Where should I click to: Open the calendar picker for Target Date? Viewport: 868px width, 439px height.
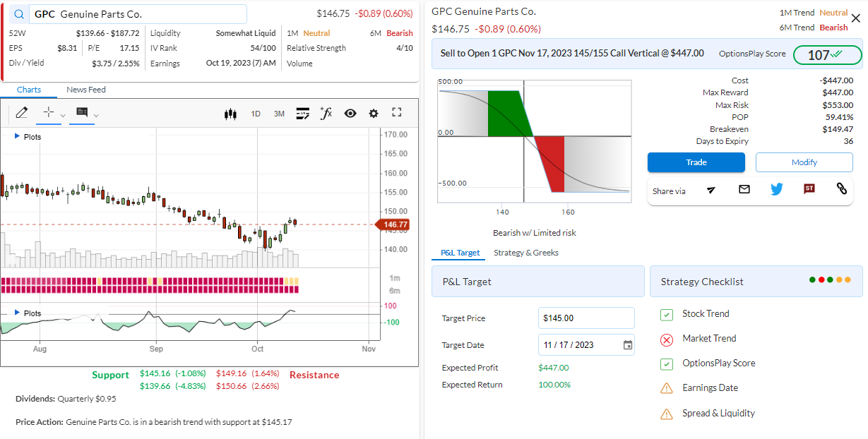628,345
